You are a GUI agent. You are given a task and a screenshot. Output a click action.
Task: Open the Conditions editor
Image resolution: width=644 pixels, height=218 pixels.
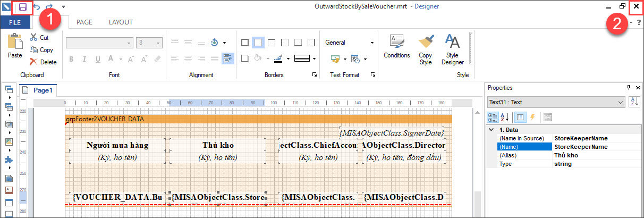(396, 47)
